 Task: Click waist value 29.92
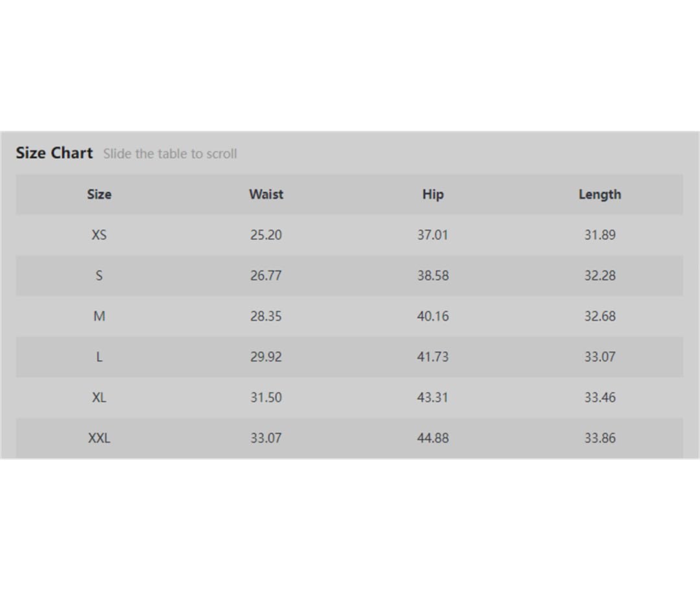pyautogui.click(x=266, y=356)
